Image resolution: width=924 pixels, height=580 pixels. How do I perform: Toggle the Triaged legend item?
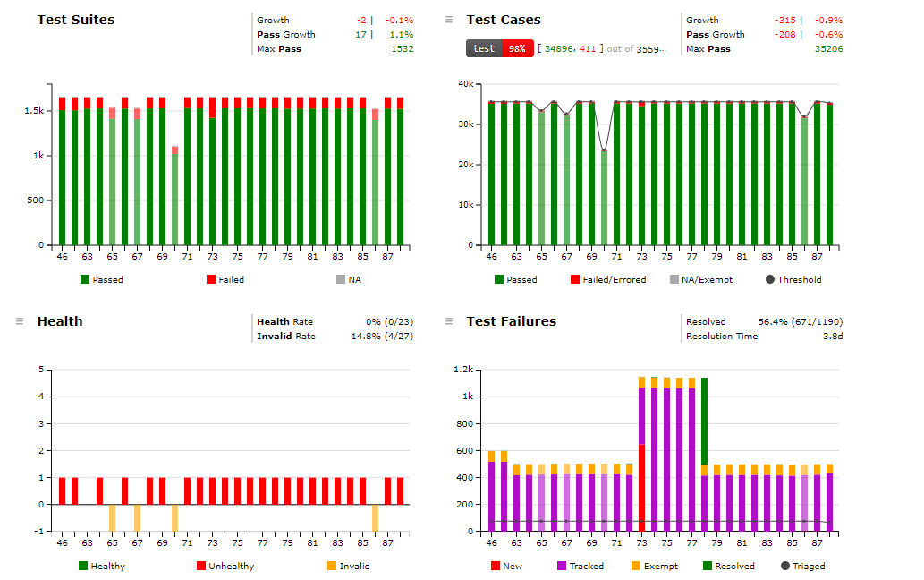pos(802,566)
